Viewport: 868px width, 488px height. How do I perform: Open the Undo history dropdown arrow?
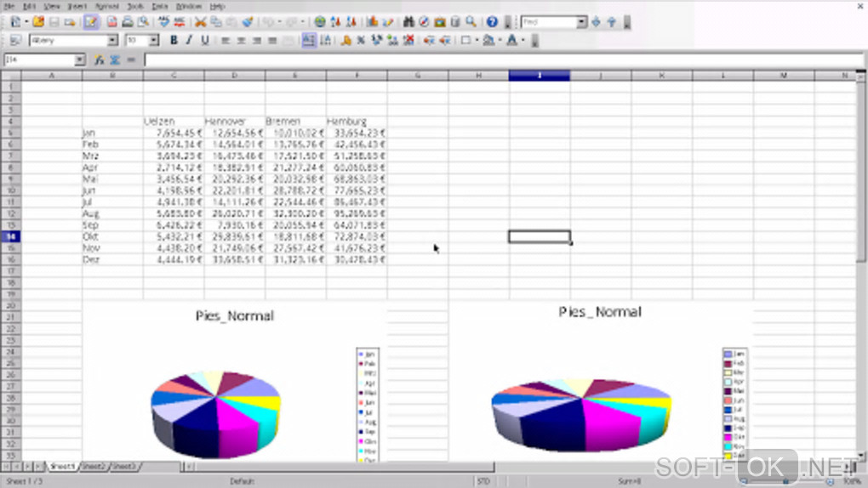[279, 22]
